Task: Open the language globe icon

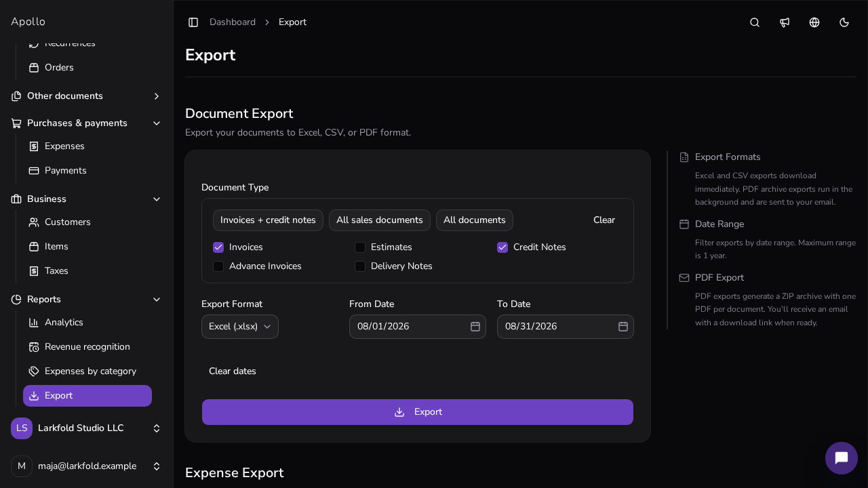Action: click(814, 22)
